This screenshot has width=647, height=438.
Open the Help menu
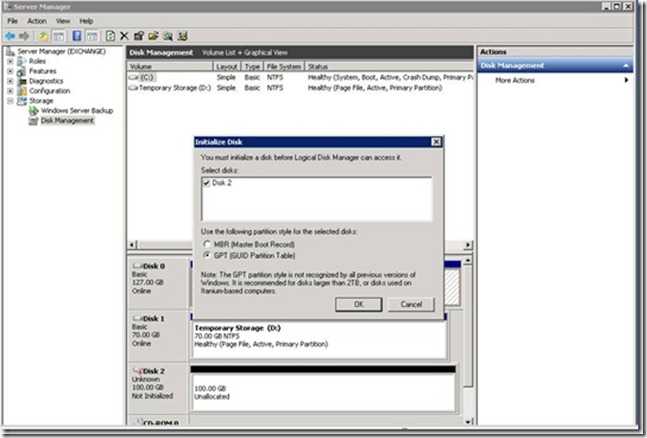[86, 21]
